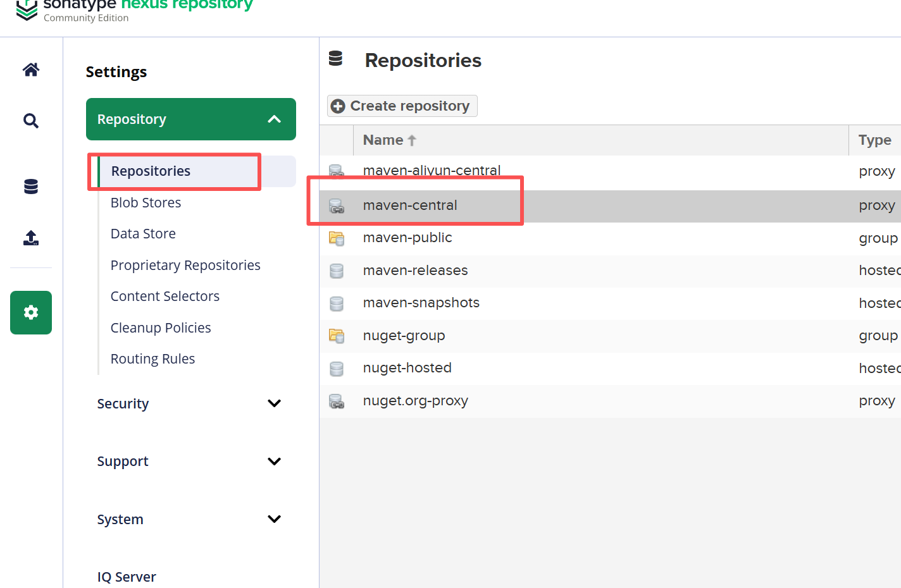Click the hosted icon for maven-snapshots

337,303
